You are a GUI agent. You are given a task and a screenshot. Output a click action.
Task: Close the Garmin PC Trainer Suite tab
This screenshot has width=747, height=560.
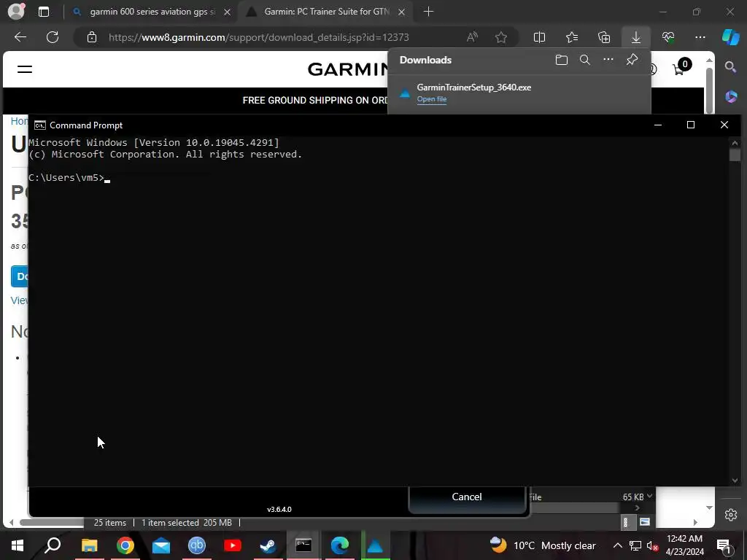coord(402,12)
